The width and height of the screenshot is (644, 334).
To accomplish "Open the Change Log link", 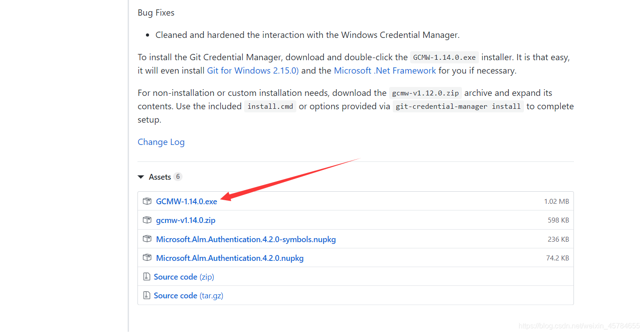I will point(161,142).
